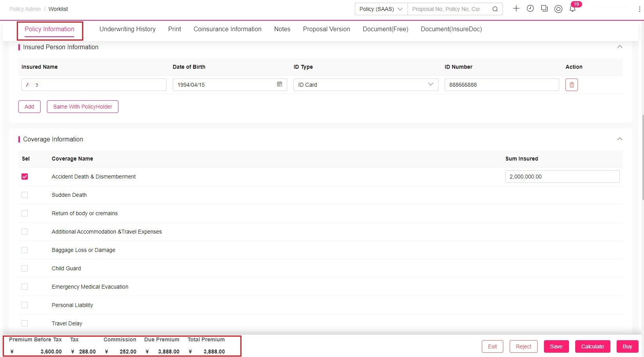Open the Proposal Version tab

[326, 29]
